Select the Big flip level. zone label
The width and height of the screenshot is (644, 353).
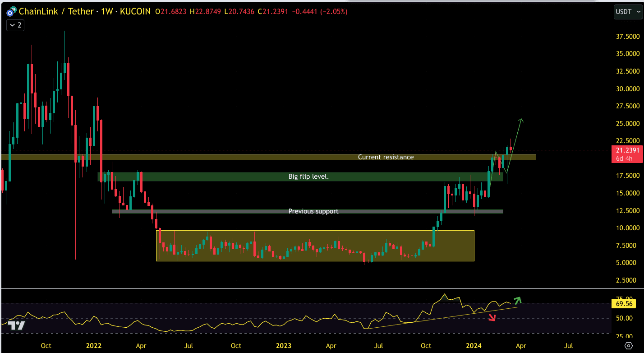tap(308, 176)
